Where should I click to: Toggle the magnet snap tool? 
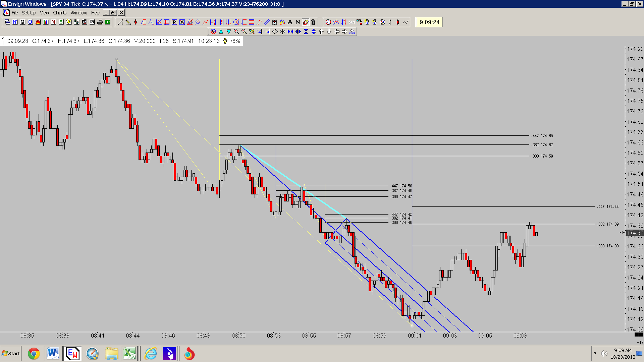tap(306, 22)
